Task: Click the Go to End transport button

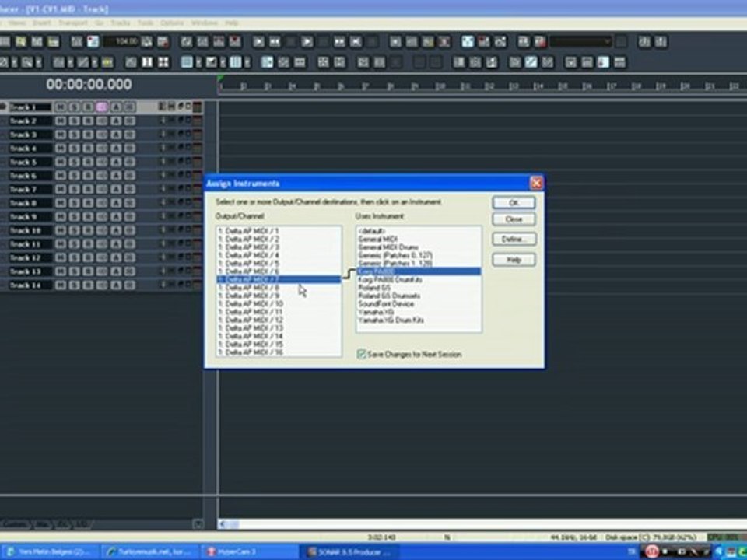Action: coord(356,42)
